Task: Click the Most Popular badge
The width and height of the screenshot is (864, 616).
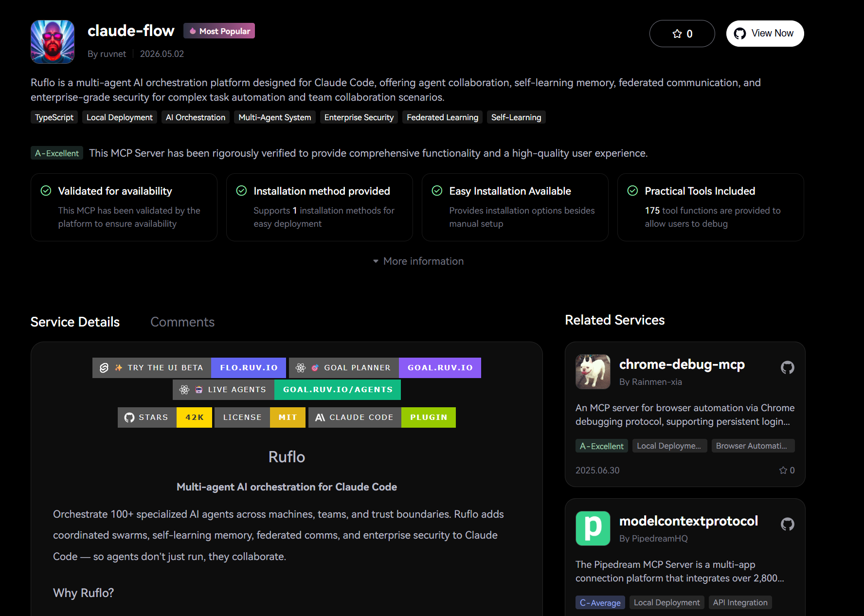Action: (219, 31)
